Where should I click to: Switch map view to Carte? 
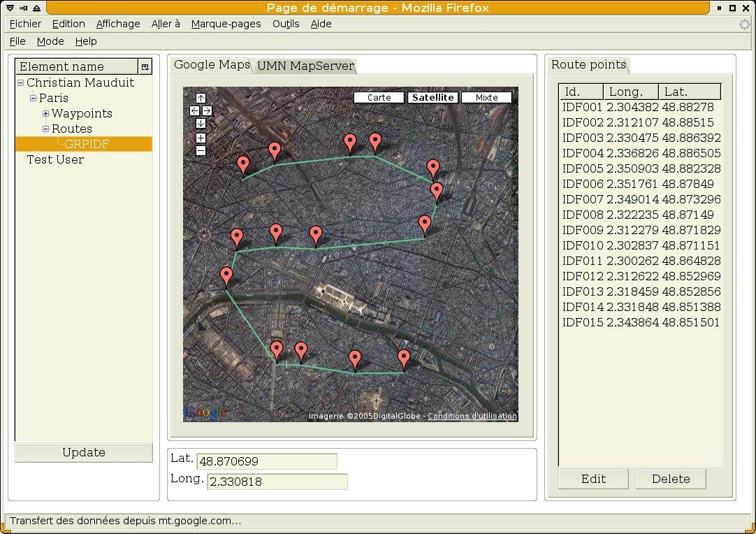(379, 98)
